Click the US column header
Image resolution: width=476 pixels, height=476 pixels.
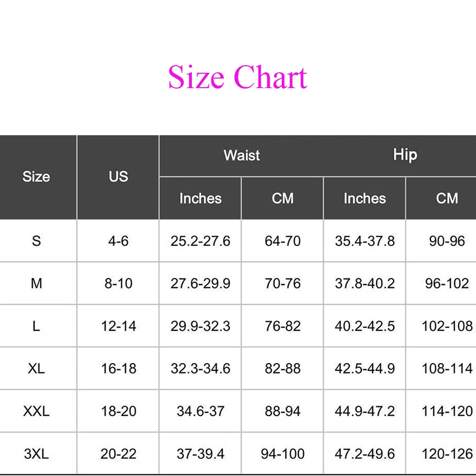(118, 177)
